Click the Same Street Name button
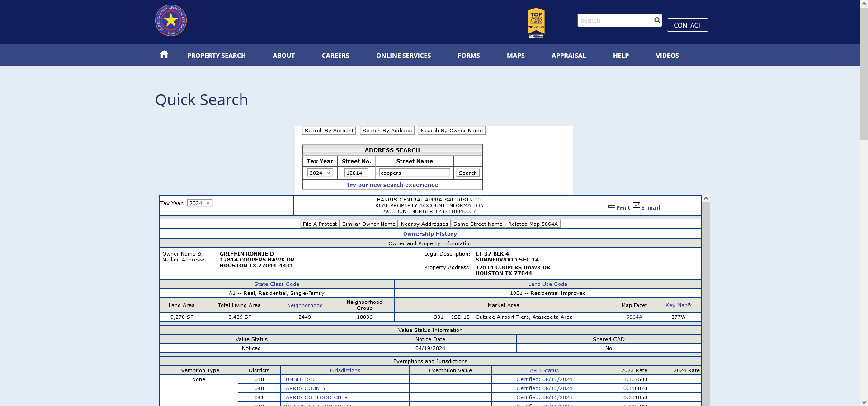This screenshot has height=406, width=868. click(x=478, y=224)
